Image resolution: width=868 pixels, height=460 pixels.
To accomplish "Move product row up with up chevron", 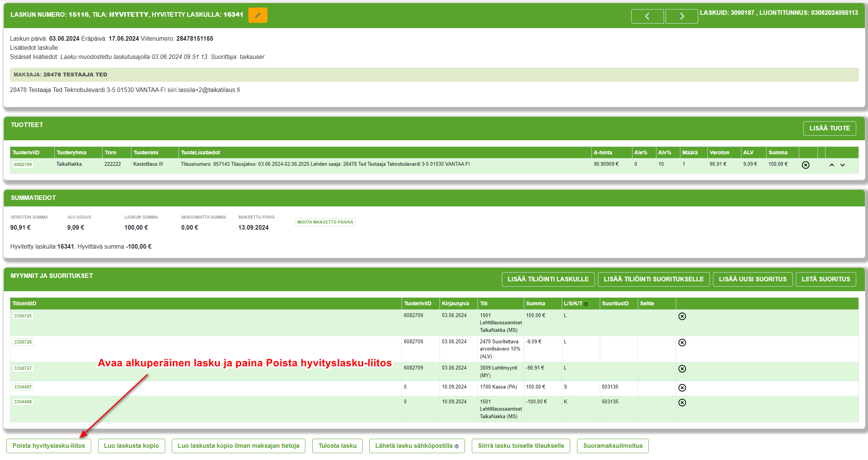I will pos(832,165).
